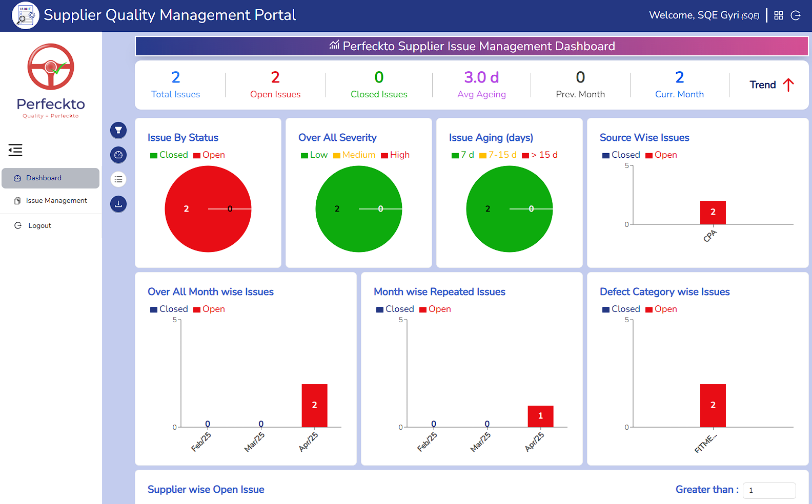Toggle Closed legend in Source Wise Issues
The image size is (812, 504).
[621, 155]
